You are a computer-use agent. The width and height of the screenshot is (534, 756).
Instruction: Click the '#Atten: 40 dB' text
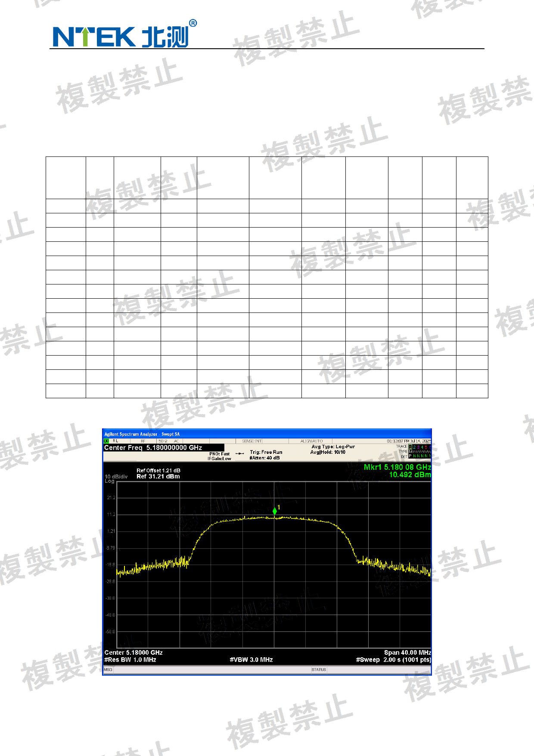click(x=265, y=458)
